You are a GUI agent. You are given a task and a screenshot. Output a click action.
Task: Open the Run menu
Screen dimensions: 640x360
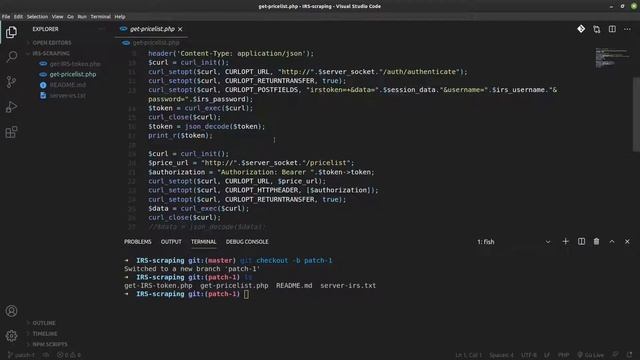[82, 17]
